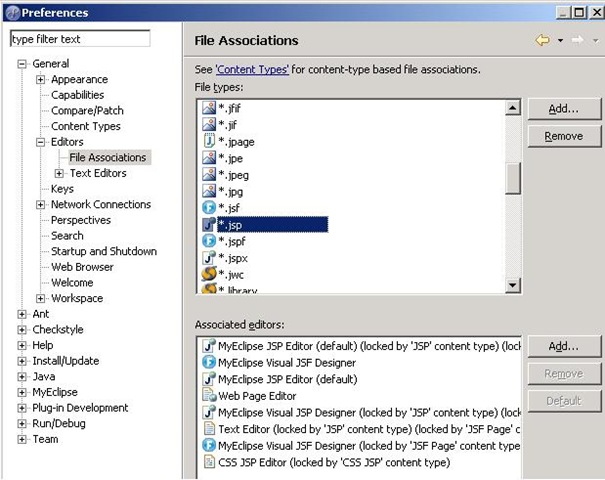This screenshot has height=480, width=605.
Task: Select the *.jwc file type
Action: (231, 274)
